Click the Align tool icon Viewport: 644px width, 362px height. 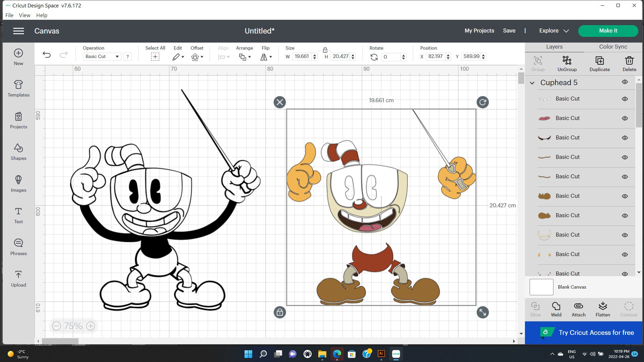coord(223,57)
